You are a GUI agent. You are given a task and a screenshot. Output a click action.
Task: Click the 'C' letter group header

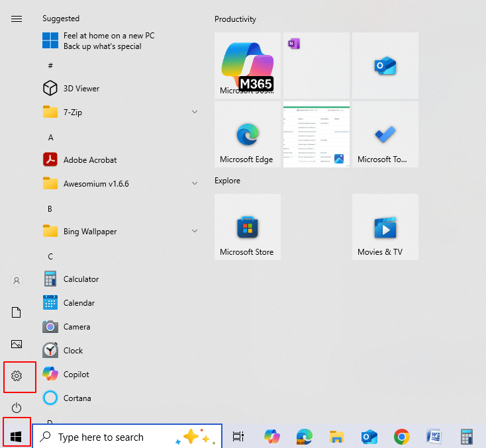pyautogui.click(x=50, y=257)
